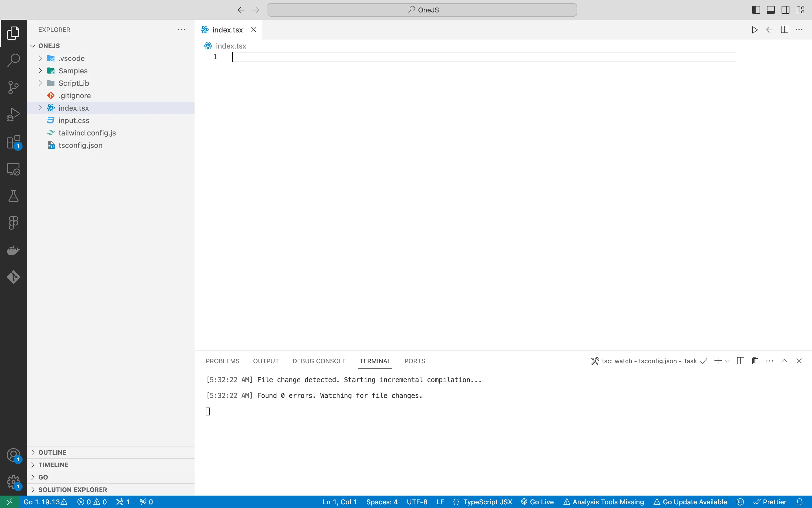Expand the SOLUTION EXPLORER section
The height and width of the screenshot is (508, 812).
click(111, 490)
